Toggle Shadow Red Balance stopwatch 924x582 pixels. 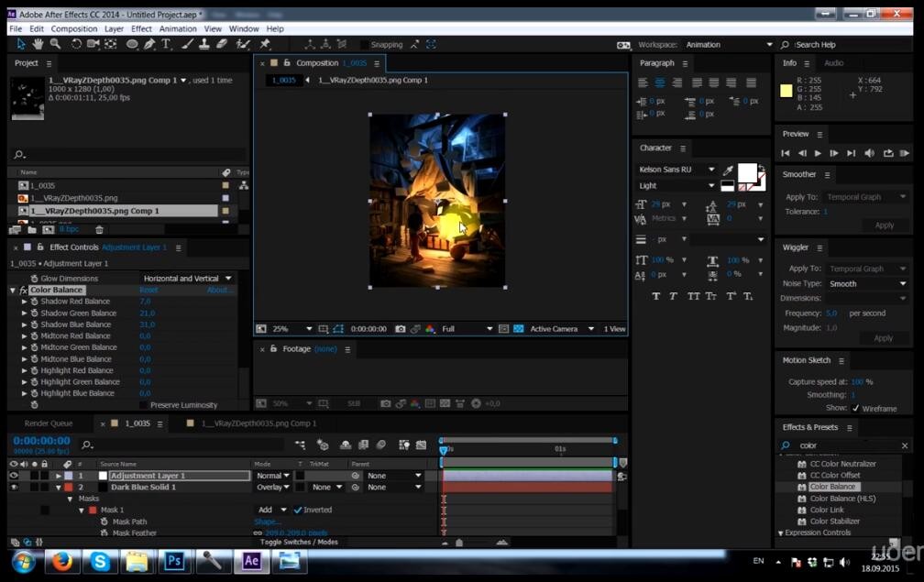(x=34, y=302)
